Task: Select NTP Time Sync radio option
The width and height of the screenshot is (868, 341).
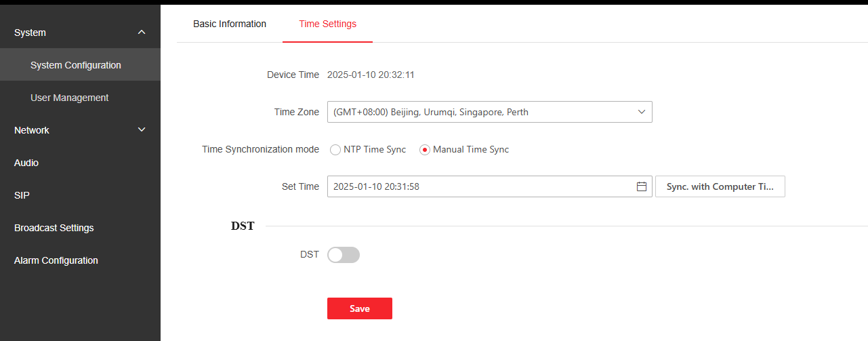Action: 335,150
